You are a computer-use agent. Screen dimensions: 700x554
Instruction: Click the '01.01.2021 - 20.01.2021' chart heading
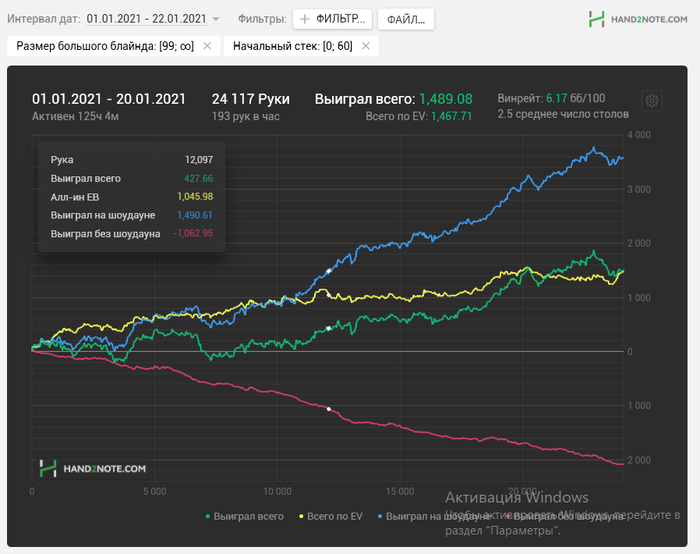pos(108,99)
